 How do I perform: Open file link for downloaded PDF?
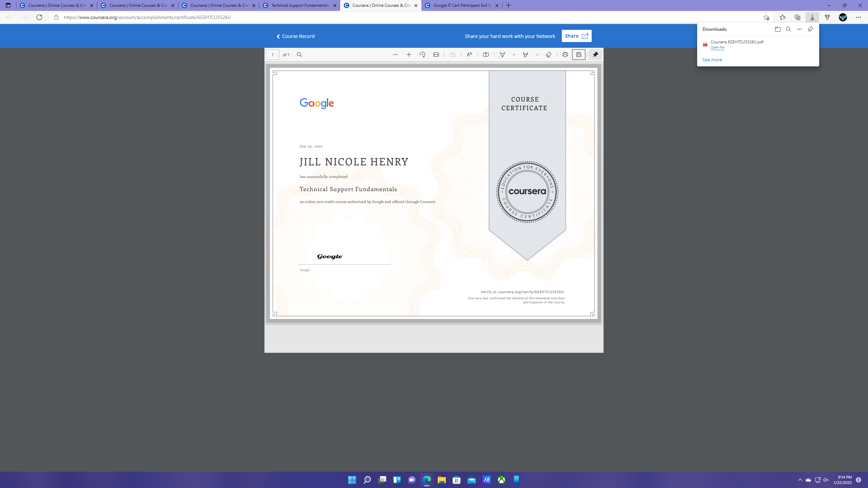pyautogui.click(x=717, y=47)
